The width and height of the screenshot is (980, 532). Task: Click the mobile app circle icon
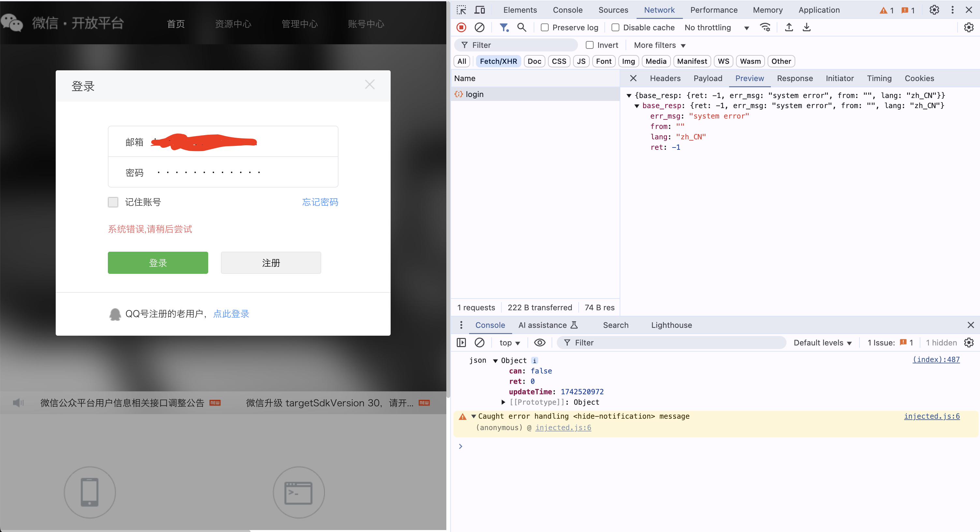[90, 492]
